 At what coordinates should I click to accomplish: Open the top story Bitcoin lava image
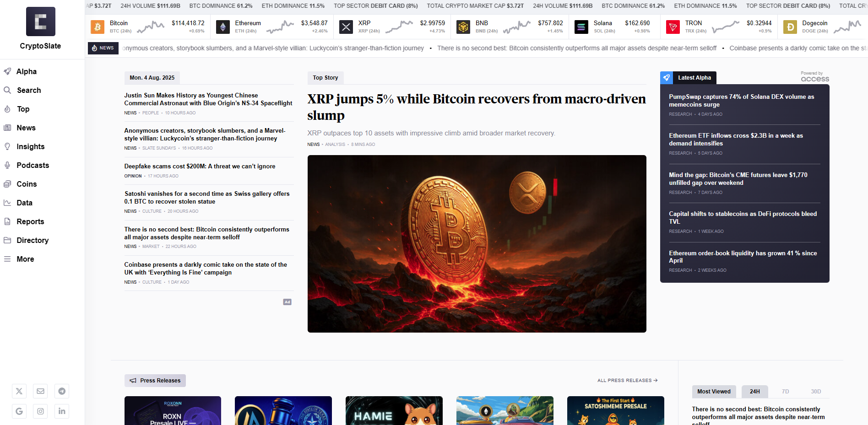pos(477,244)
